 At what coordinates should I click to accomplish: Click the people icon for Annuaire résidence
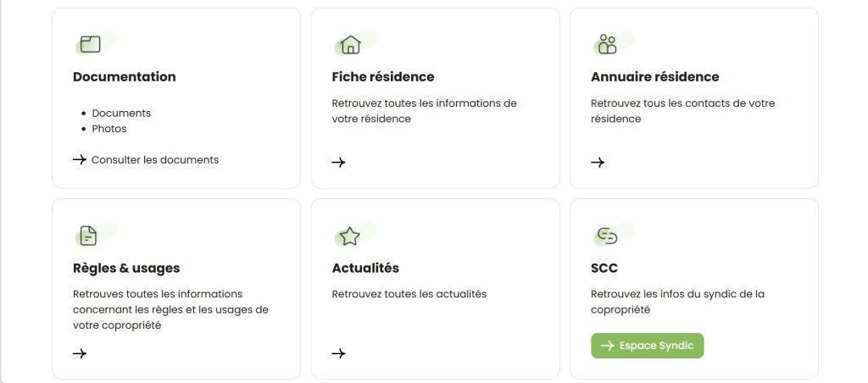pos(607,44)
